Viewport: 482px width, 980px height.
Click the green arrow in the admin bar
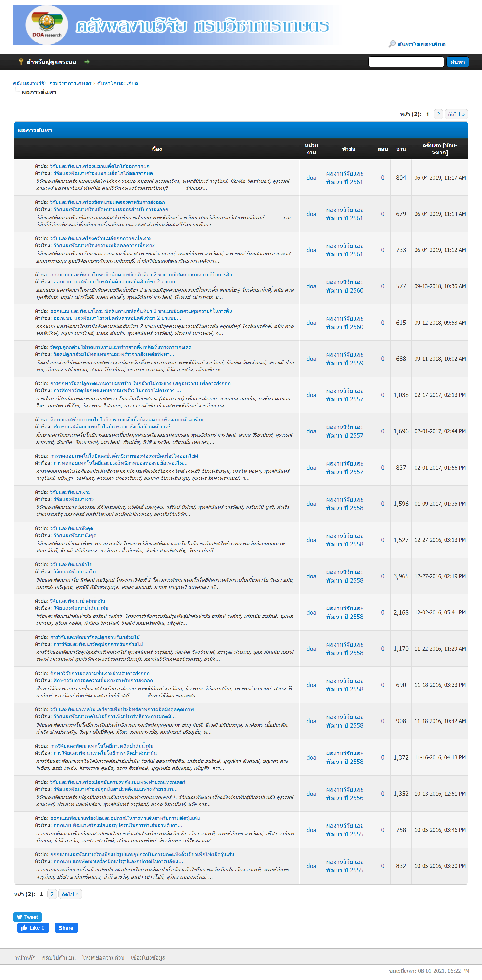pos(87,62)
